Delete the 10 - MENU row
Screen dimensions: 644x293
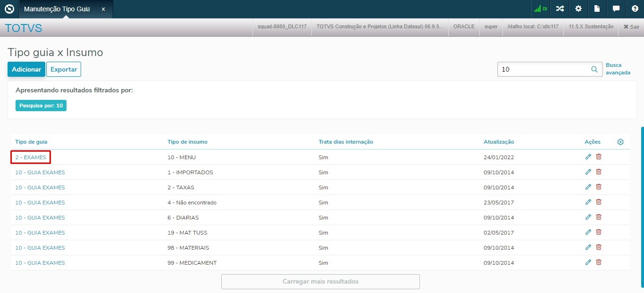pyautogui.click(x=599, y=157)
